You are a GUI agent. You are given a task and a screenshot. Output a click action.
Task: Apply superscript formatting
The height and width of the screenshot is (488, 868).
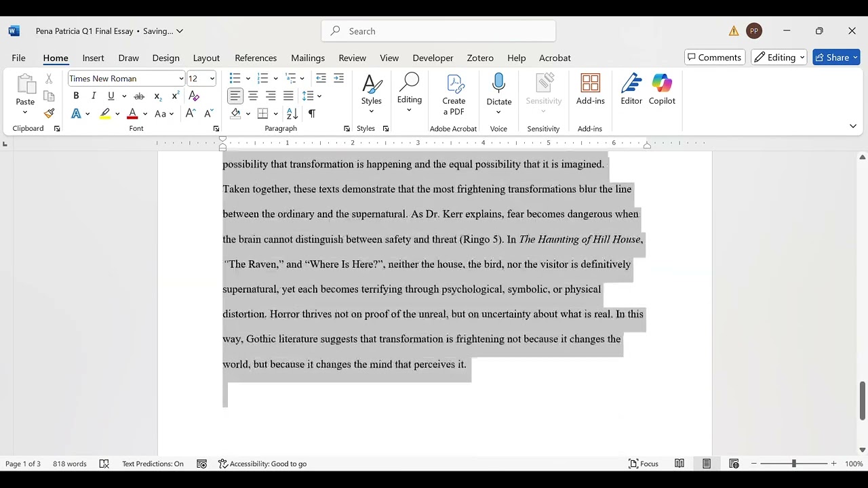[175, 96]
